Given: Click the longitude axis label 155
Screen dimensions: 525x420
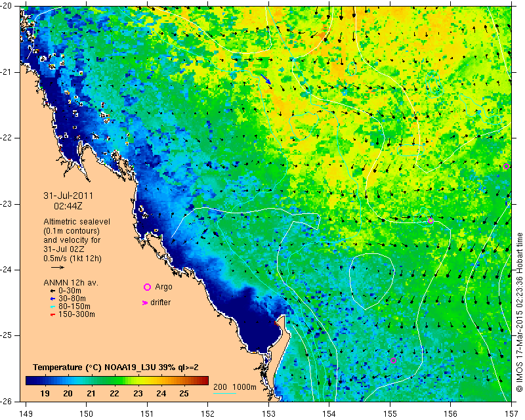Looking at the screenshot, I should click(390, 414).
